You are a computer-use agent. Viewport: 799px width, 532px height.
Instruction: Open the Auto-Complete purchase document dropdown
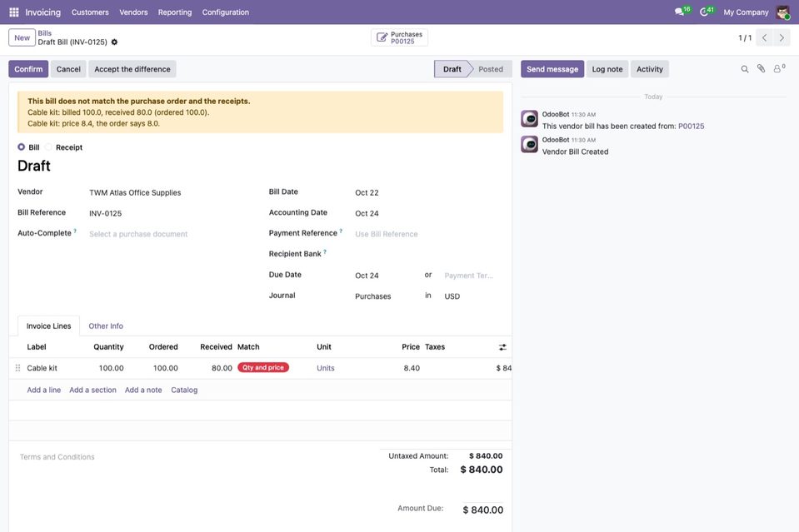click(171, 234)
